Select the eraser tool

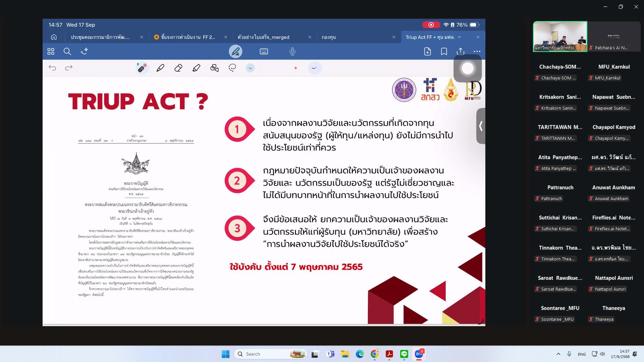(178, 68)
